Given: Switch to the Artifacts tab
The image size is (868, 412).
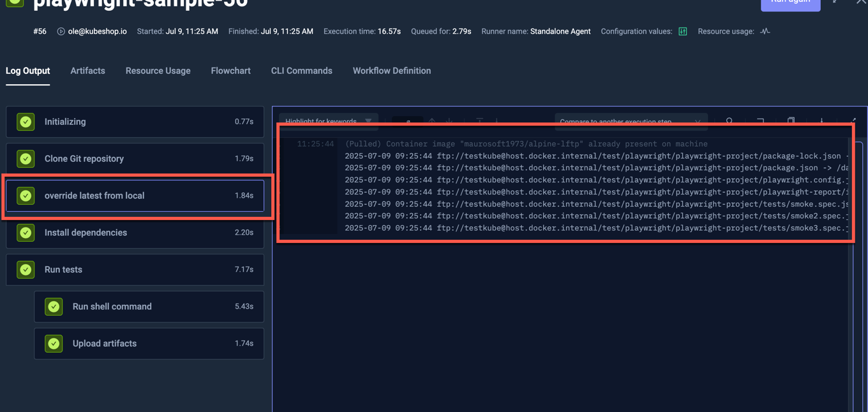Looking at the screenshot, I should pyautogui.click(x=87, y=71).
